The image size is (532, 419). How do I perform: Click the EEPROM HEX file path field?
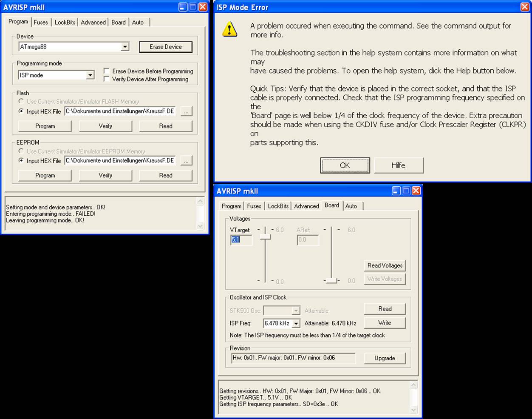(x=120, y=160)
